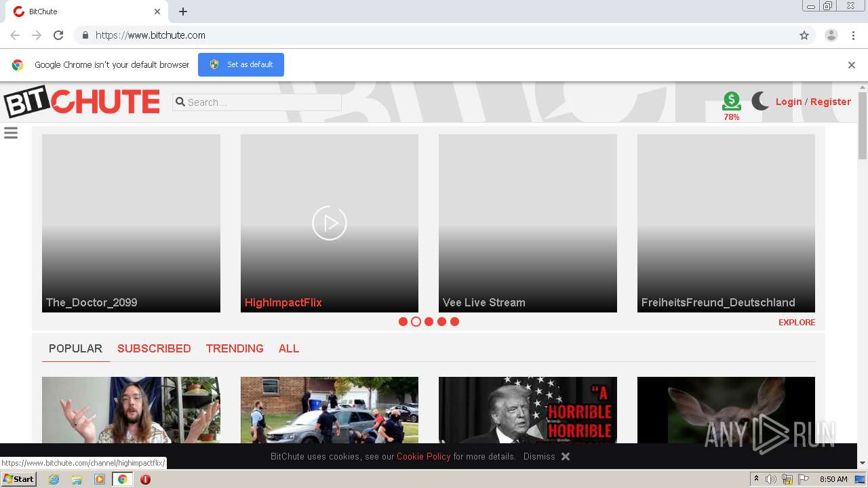This screenshot has height=488, width=868.
Task: Select fifth carousel page dot
Action: click(x=454, y=321)
